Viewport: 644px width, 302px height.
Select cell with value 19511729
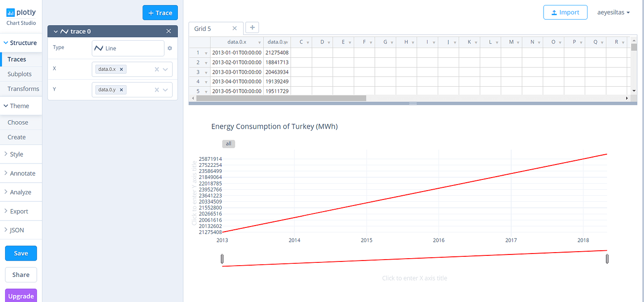pos(277,91)
